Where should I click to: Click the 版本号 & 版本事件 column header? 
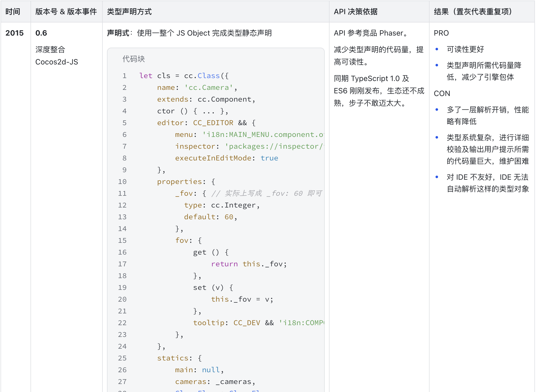pos(66,12)
